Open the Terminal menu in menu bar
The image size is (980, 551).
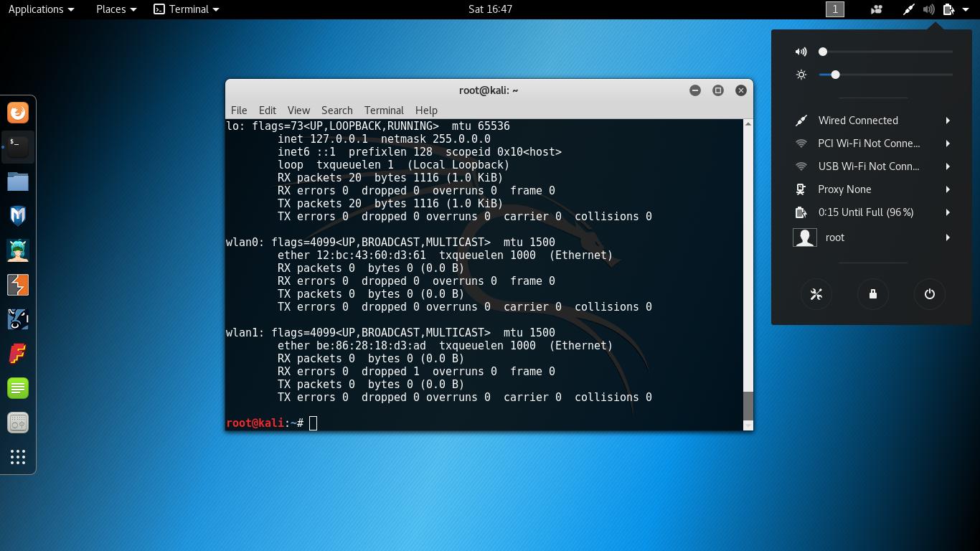(x=383, y=110)
